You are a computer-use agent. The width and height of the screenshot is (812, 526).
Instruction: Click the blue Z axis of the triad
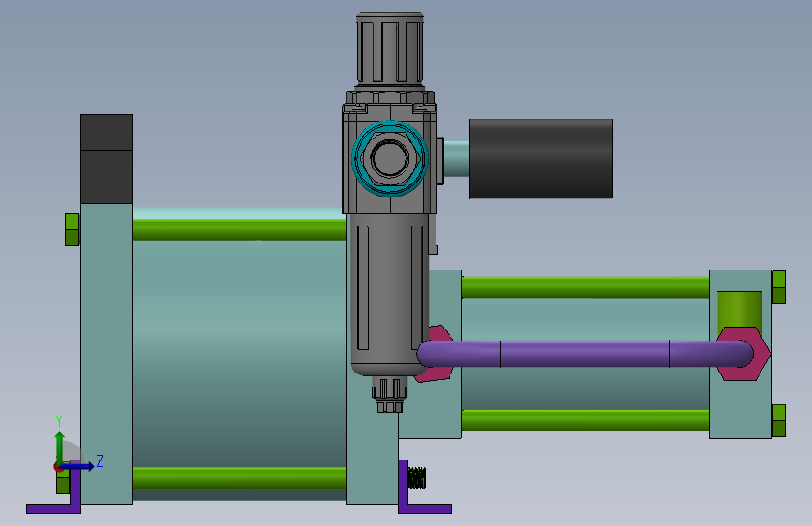pos(79,466)
